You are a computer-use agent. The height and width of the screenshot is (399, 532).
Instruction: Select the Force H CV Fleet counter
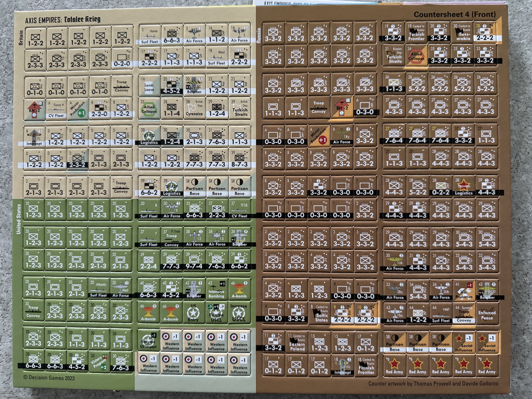[56, 109]
